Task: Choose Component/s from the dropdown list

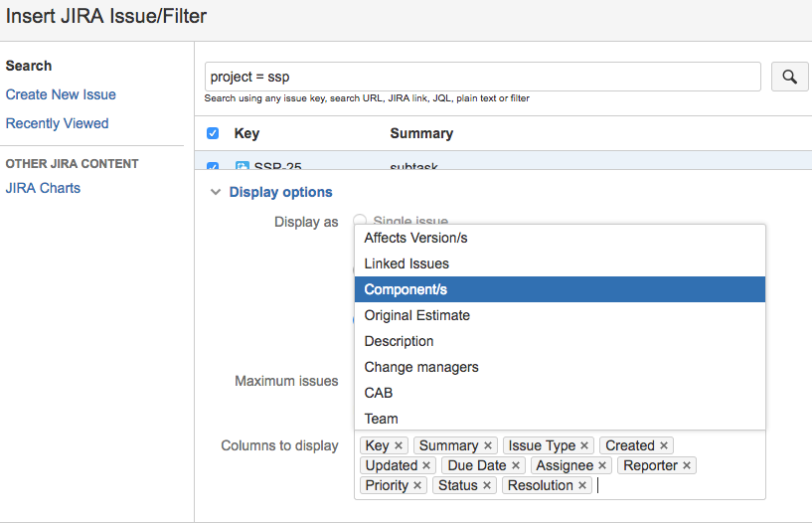Action: [x=560, y=289]
